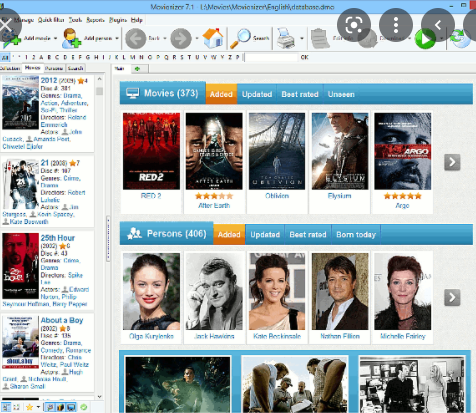Open the Tools menu
Image resolution: width=476 pixels, height=413 pixels.
point(75,20)
